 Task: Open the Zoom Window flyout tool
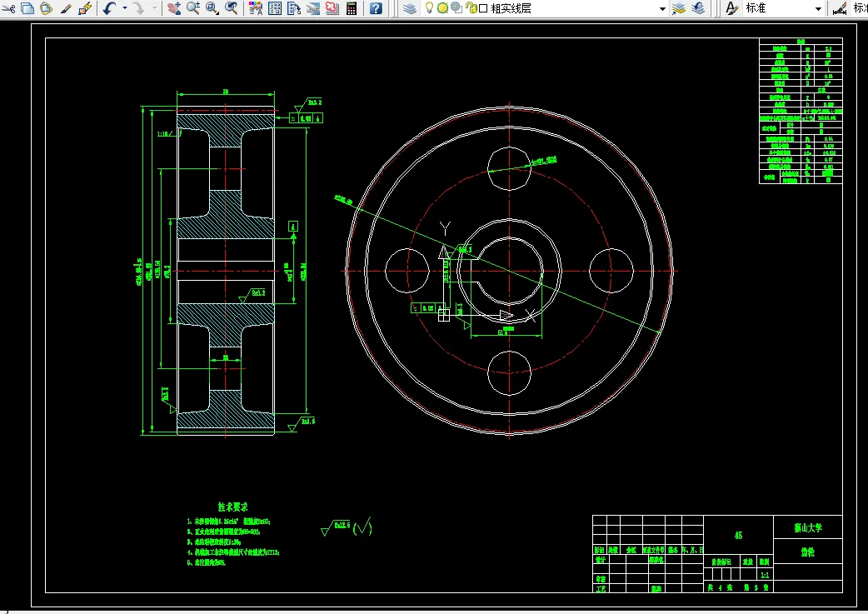[x=212, y=8]
